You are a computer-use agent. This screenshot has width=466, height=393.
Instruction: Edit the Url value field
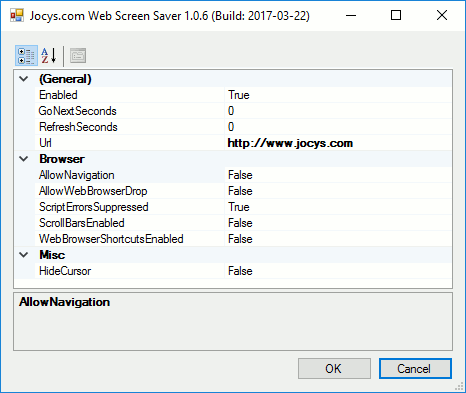point(338,143)
